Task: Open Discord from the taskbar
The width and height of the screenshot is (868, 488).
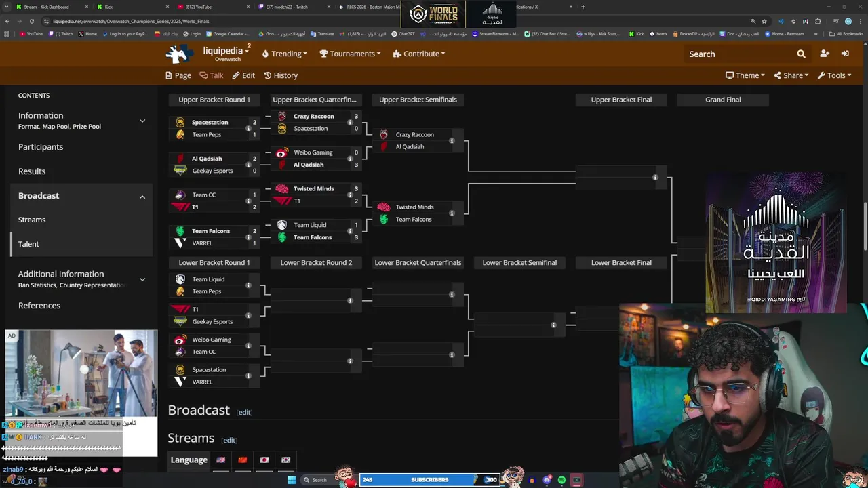Action: point(547,480)
